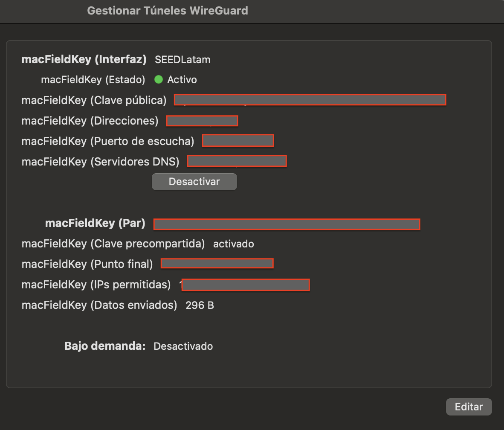
Task: Select the redacted Servidores DNS value
Action: point(237,161)
